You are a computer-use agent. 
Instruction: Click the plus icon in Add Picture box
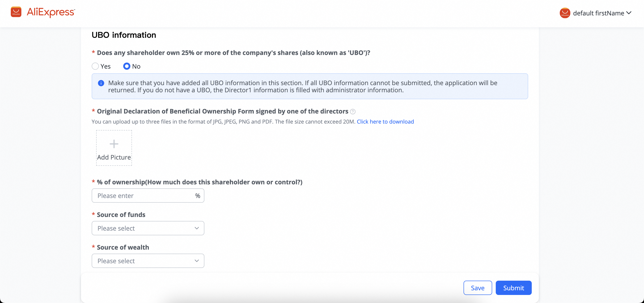[114, 144]
